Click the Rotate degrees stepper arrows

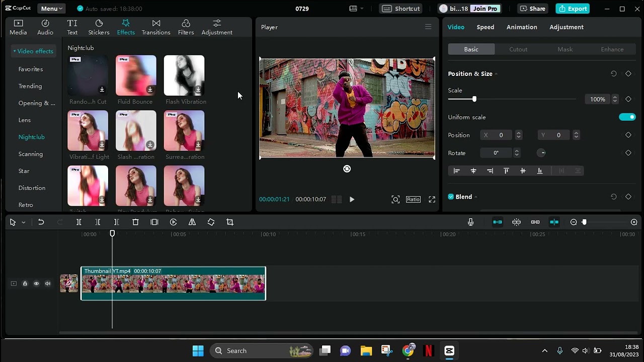[x=516, y=153]
